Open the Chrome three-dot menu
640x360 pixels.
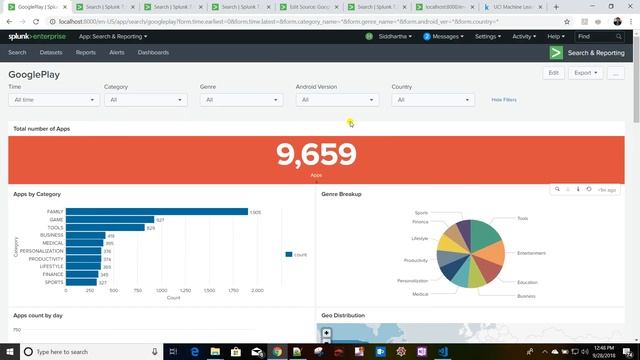pyautogui.click(x=631, y=22)
